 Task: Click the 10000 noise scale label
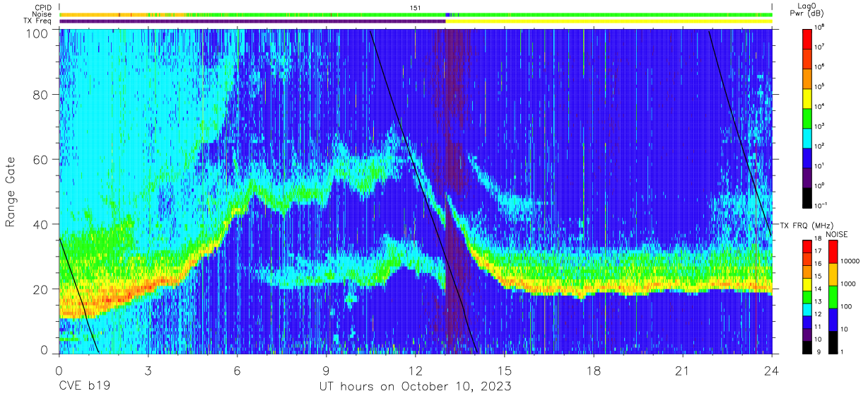pyautogui.click(x=850, y=260)
